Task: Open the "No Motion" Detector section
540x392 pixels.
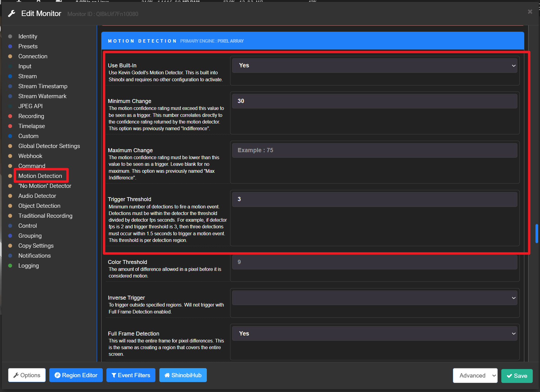Action: [x=45, y=186]
